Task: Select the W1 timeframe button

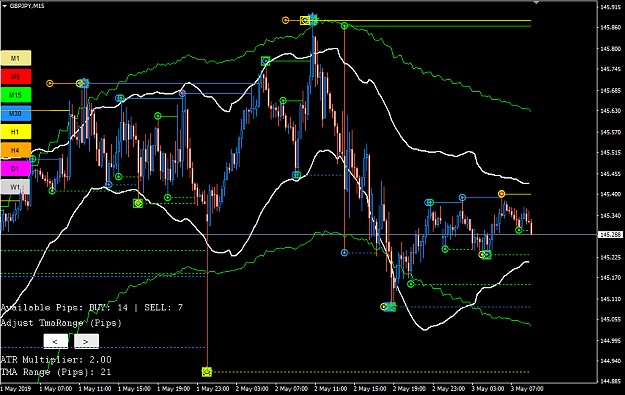Action: 16,187
